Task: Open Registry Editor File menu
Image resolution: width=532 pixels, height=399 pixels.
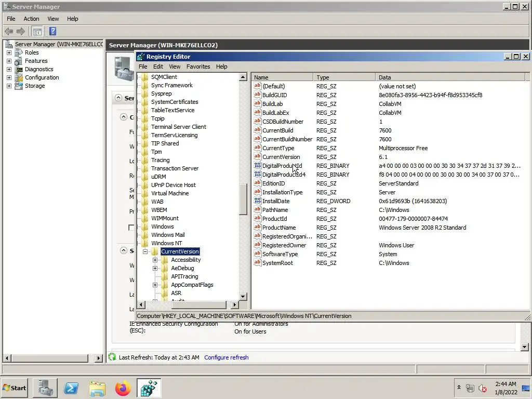Action: [143, 66]
